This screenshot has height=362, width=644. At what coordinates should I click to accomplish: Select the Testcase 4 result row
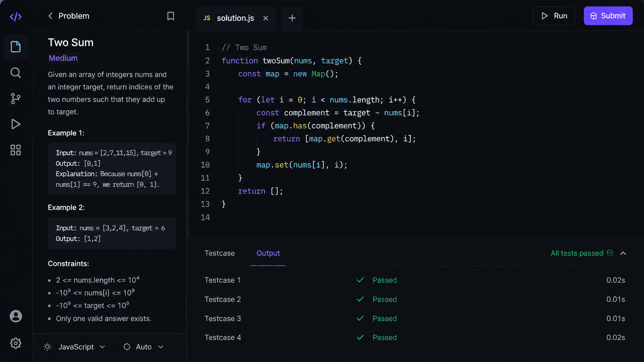tap(415, 337)
